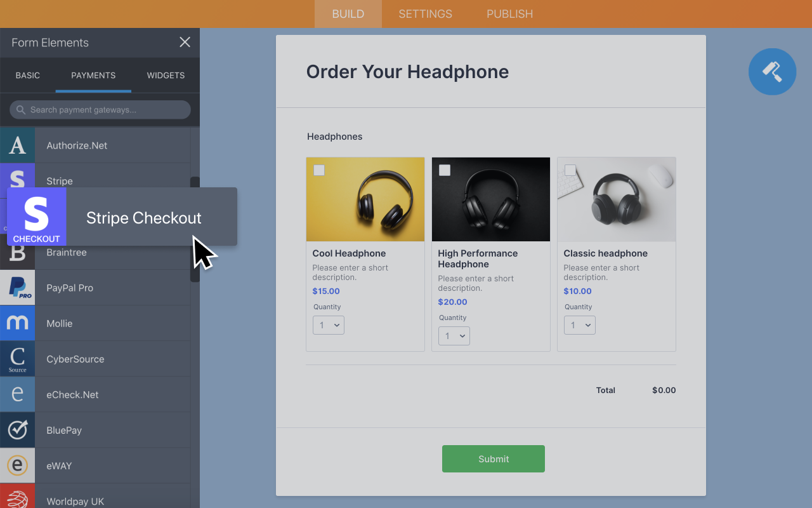The width and height of the screenshot is (812, 508).
Task: Open Cool Headphone quantity dropdown
Action: tap(329, 325)
